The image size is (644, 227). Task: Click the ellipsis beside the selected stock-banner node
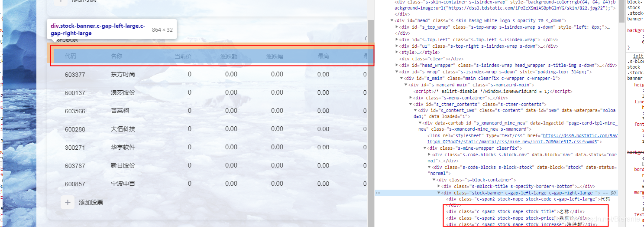378,193
